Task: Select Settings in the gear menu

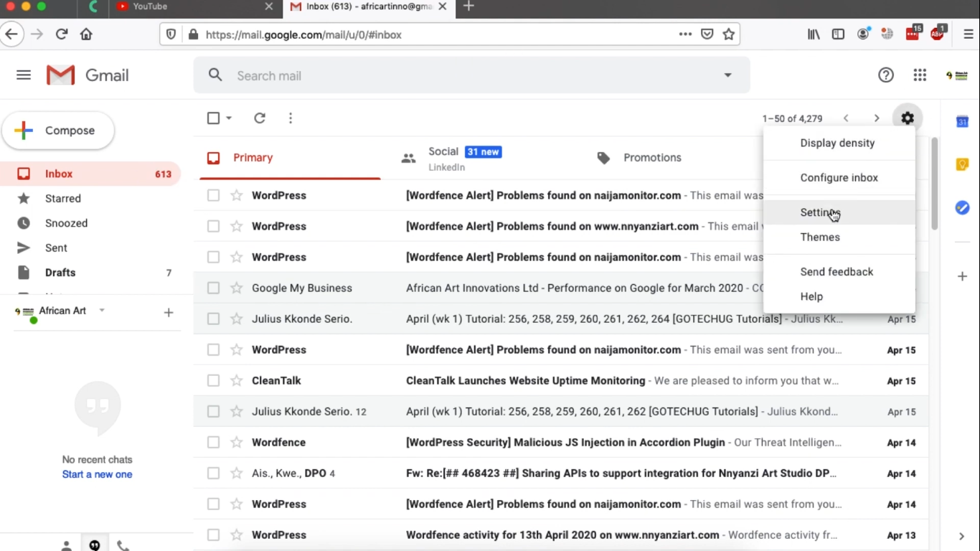Action: (839, 212)
